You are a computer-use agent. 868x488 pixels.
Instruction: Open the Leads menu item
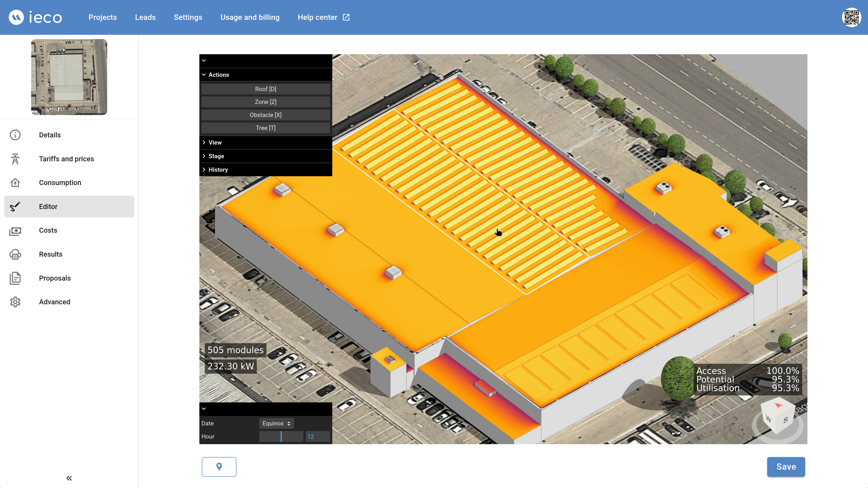point(145,17)
